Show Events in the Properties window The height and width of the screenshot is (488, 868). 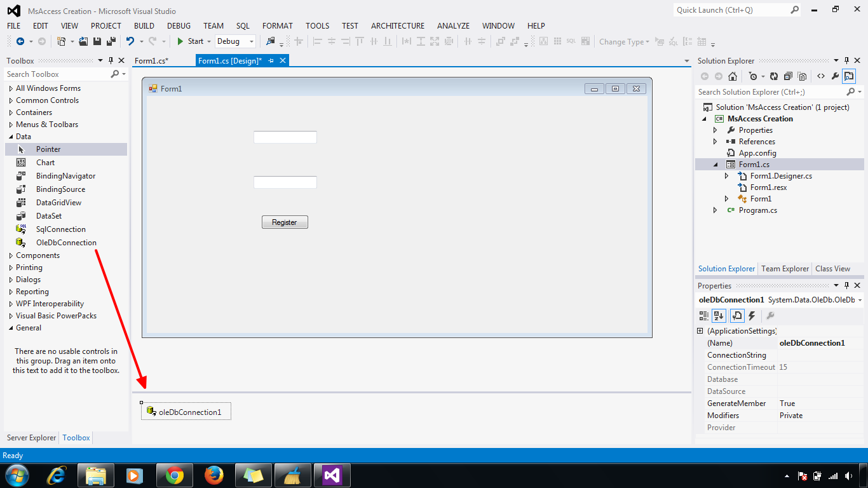pos(752,316)
